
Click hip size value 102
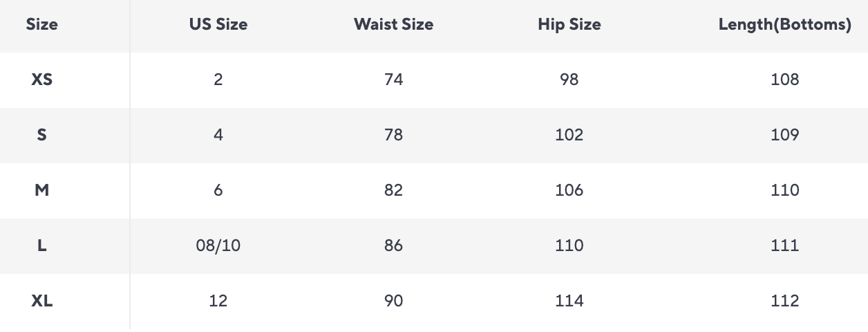569,135
